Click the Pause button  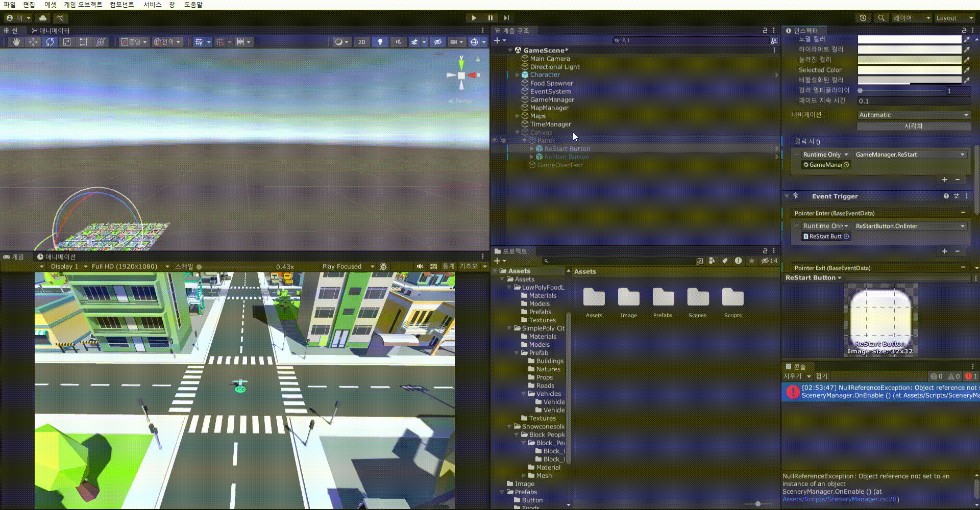[490, 18]
